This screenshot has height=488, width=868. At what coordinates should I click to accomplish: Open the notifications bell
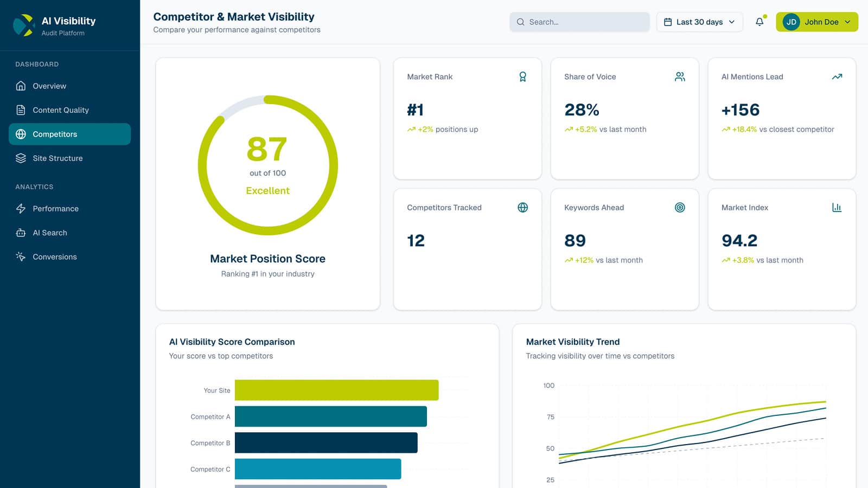pyautogui.click(x=758, y=22)
